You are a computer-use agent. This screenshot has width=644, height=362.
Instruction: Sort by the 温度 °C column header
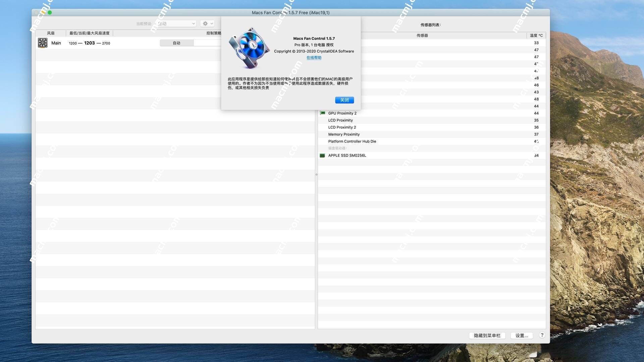coord(536,36)
